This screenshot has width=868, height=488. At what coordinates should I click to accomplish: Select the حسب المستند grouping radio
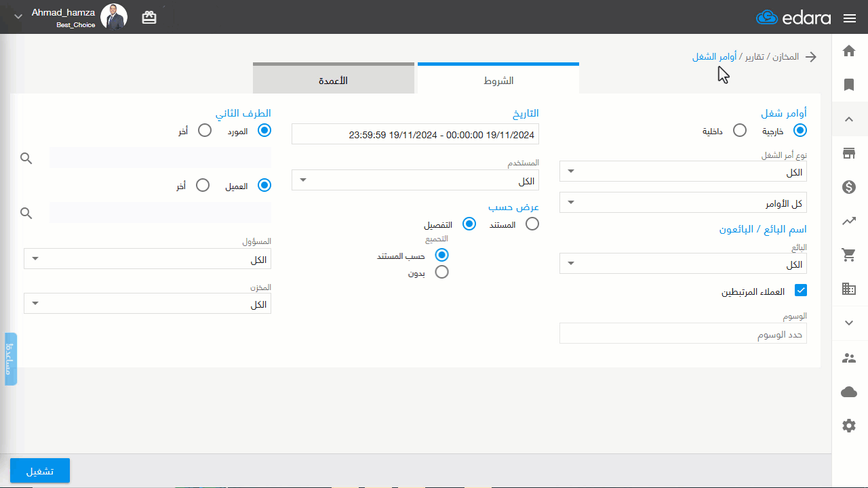442,255
